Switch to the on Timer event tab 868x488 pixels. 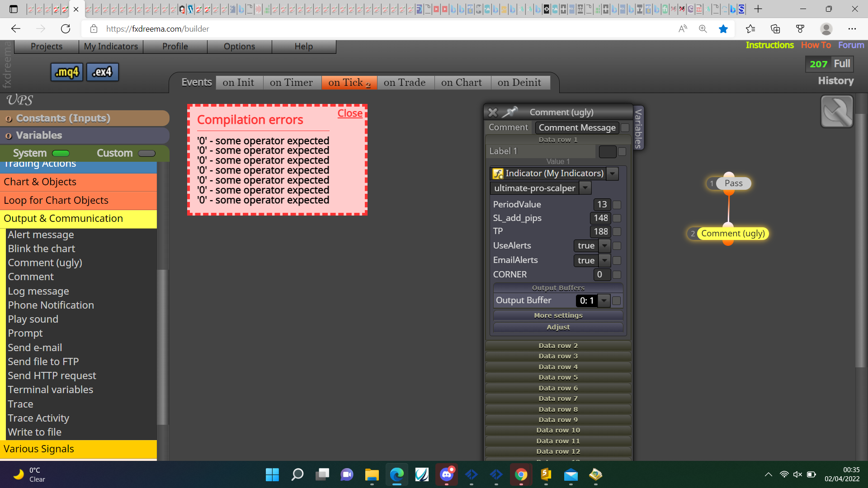click(x=292, y=83)
